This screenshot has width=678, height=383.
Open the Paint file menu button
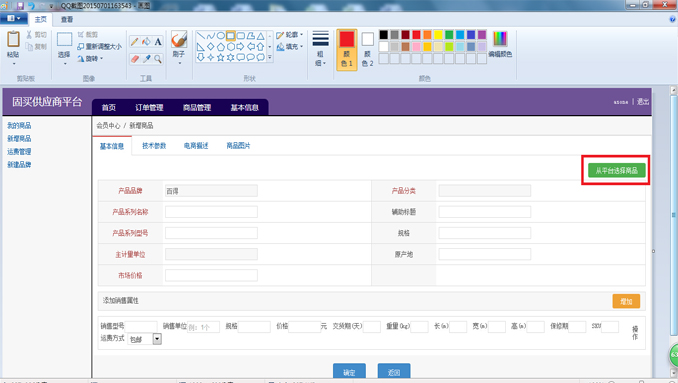[x=13, y=19]
